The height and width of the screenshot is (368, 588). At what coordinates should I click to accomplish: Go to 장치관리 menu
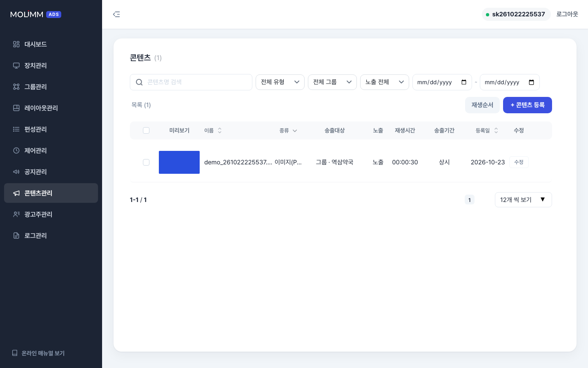51,65
